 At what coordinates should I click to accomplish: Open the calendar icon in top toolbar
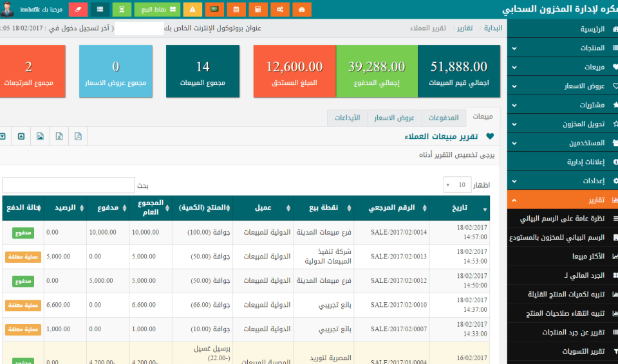click(236, 10)
